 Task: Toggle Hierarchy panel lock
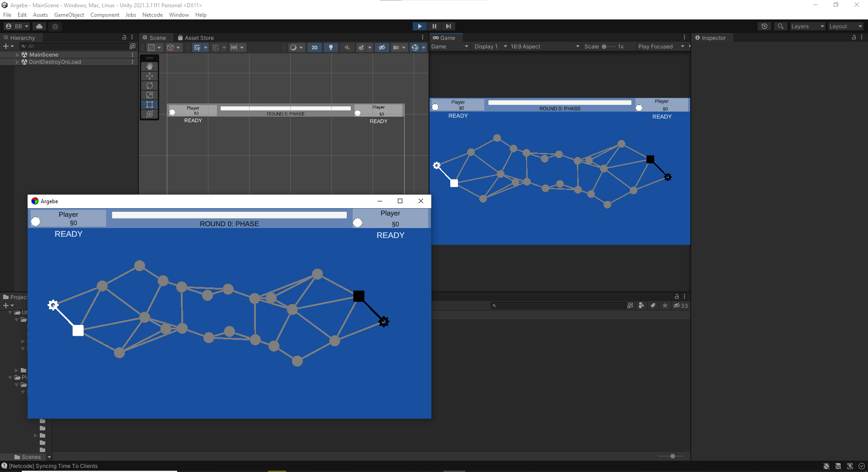pyautogui.click(x=124, y=37)
